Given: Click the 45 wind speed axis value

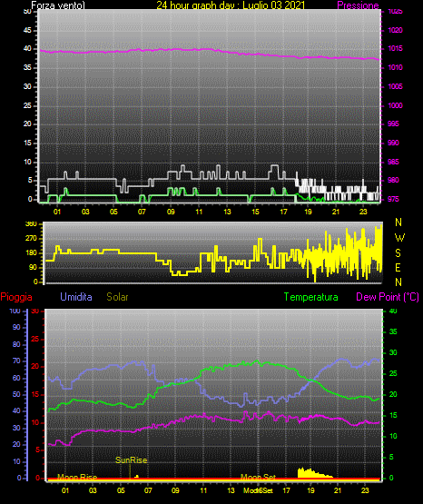Looking at the screenshot, I should [x=27, y=31].
